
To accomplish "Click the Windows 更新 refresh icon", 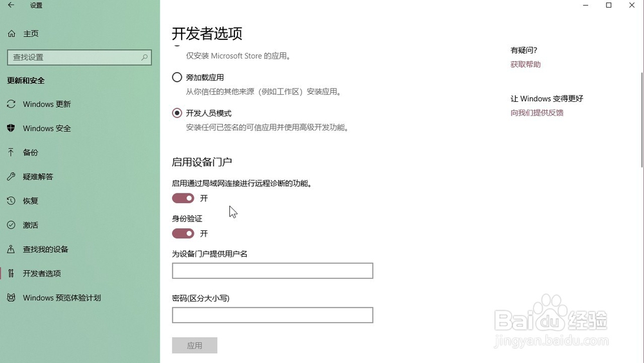I will 11,104.
